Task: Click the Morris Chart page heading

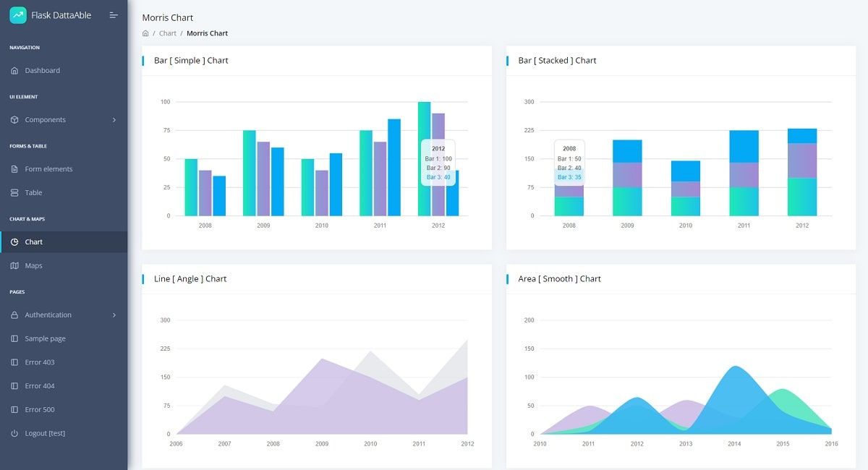Action: [168, 17]
